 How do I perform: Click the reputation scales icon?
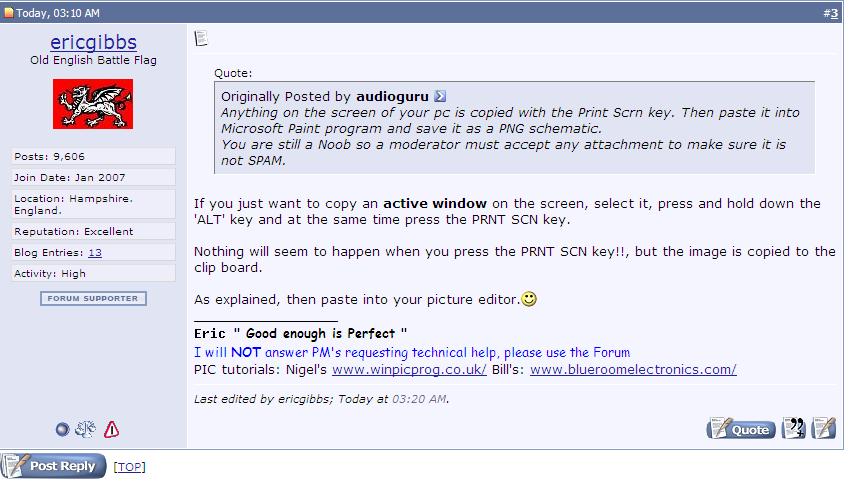tap(85, 429)
